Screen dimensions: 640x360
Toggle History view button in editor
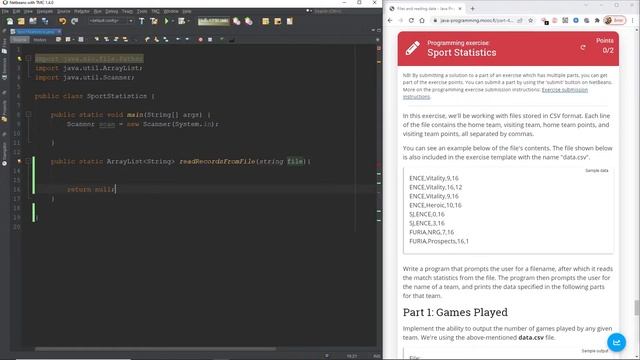pyautogui.click(x=40, y=40)
